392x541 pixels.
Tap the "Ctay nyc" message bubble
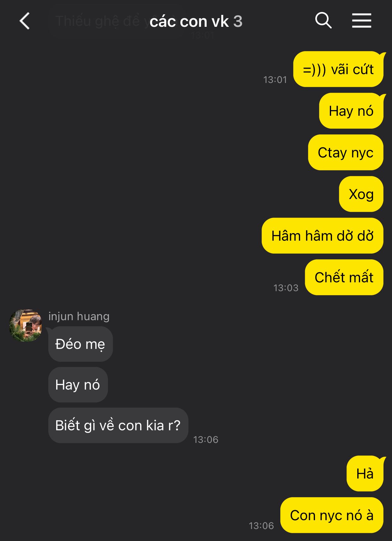(346, 152)
